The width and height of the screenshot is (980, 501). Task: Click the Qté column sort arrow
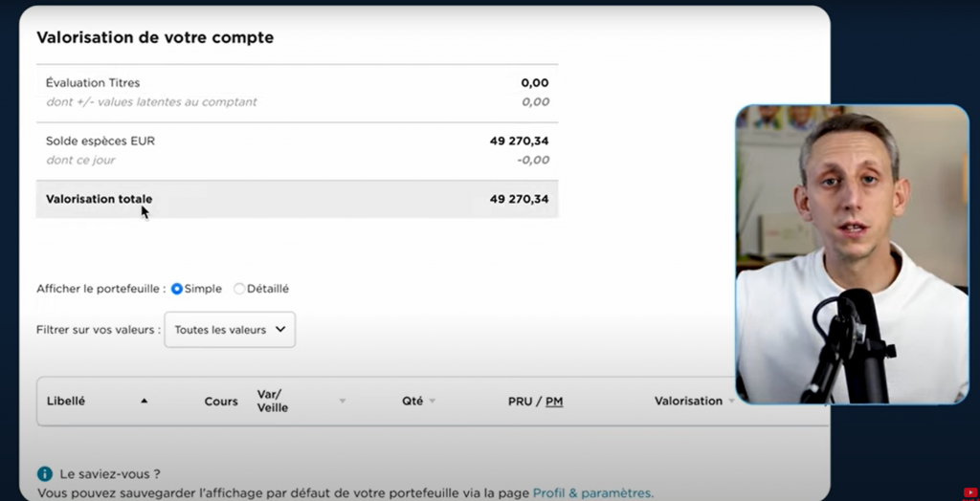click(433, 402)
